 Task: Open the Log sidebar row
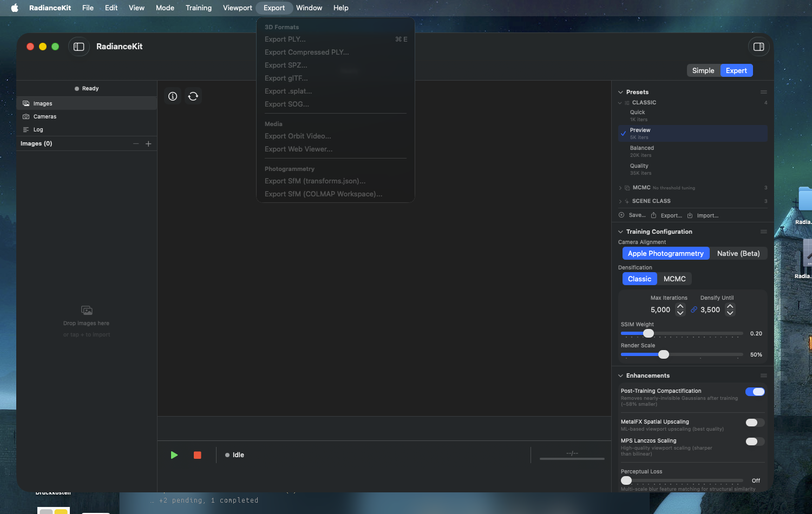87,129
